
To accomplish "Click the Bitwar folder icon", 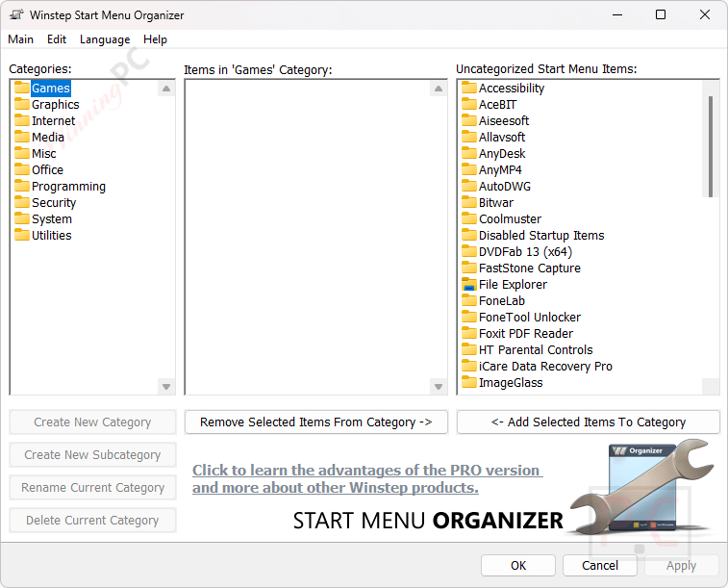I will (x=469, y=202).
